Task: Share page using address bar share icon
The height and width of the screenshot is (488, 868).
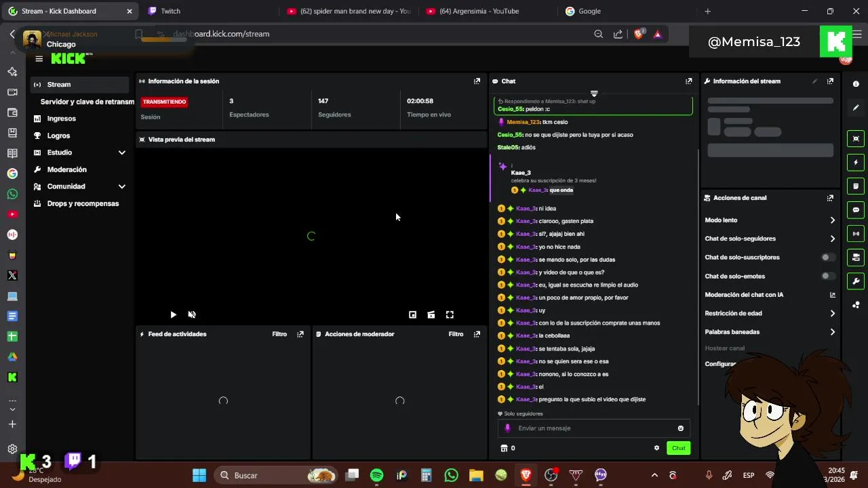Action: (618, 34)
